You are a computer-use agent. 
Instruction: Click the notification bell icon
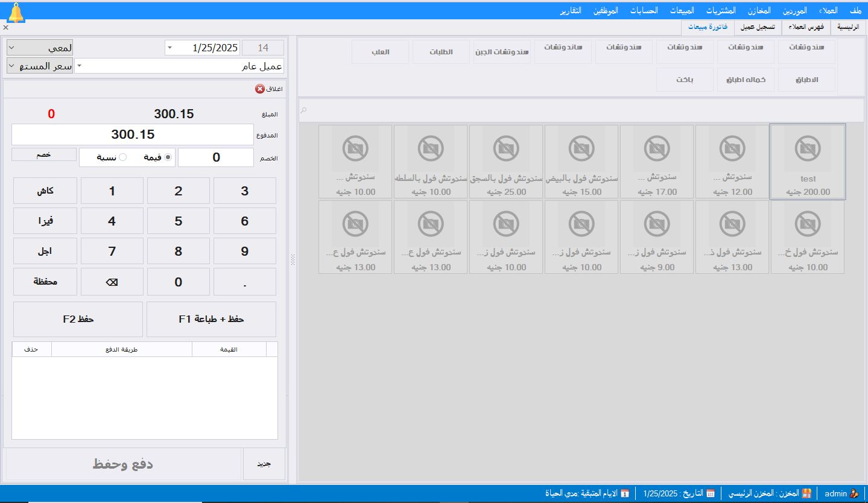pos(15,13)
